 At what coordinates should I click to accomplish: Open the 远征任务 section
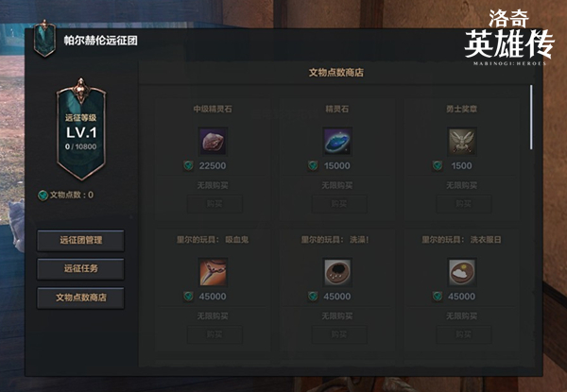80,269
